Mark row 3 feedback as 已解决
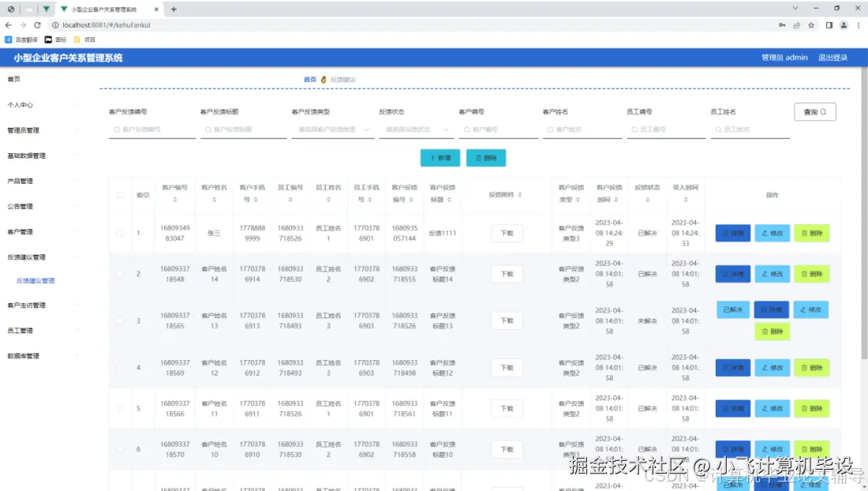 (733, 309)
